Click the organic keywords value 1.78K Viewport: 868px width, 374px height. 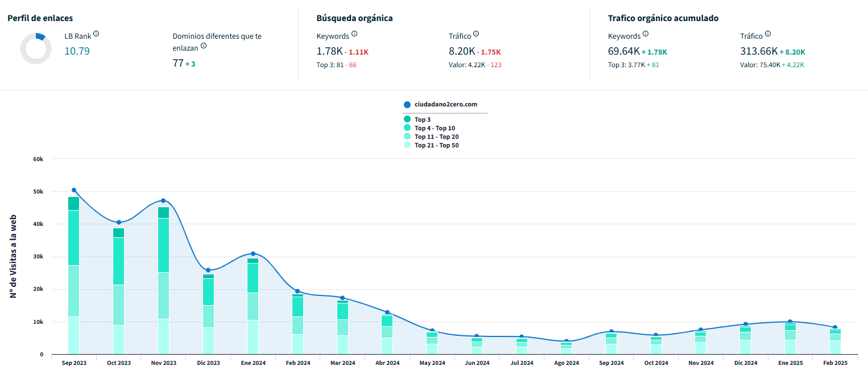[329, 51]
